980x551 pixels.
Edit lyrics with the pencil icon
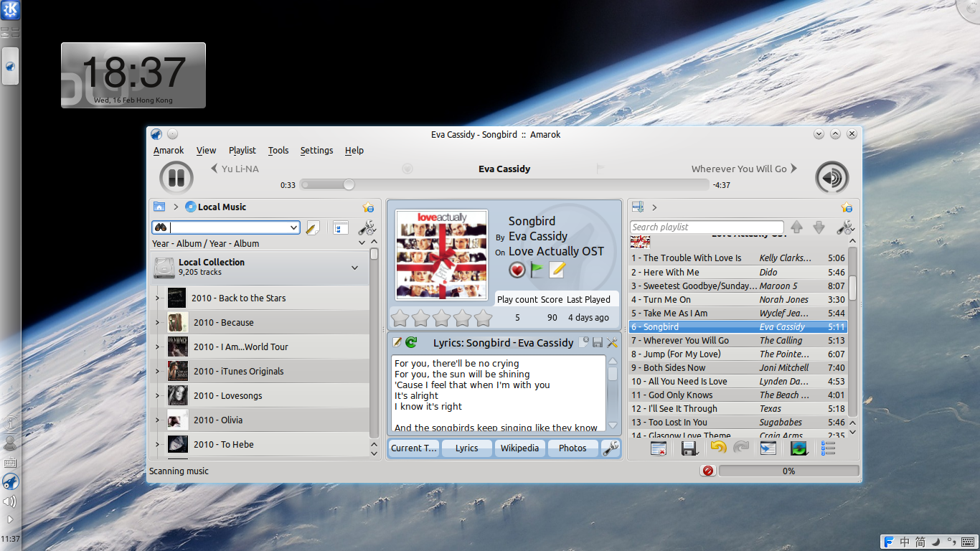(x=397, y=342)
